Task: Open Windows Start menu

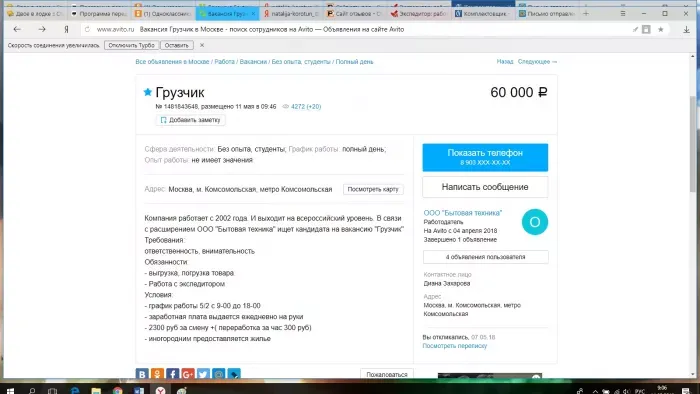Action: tap(10, 390)
